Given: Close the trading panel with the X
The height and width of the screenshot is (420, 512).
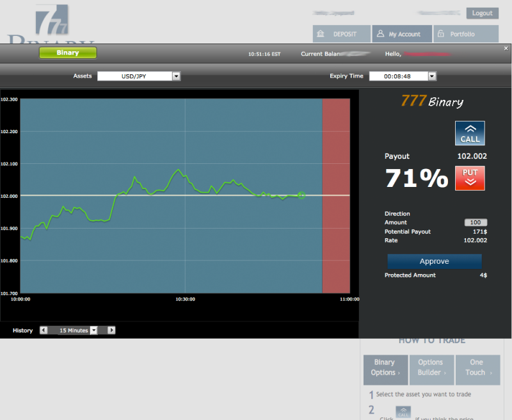Looking at the screenshot, I should tap(506, 48).
